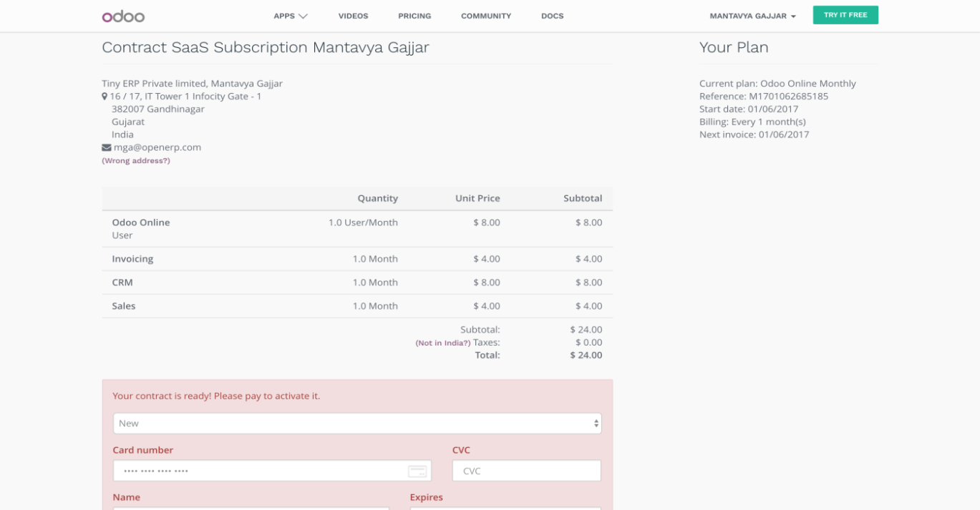980x510 pixels.
Task: Click the Next invoice: 01/06/2017 text
Action: coord(755,134)
